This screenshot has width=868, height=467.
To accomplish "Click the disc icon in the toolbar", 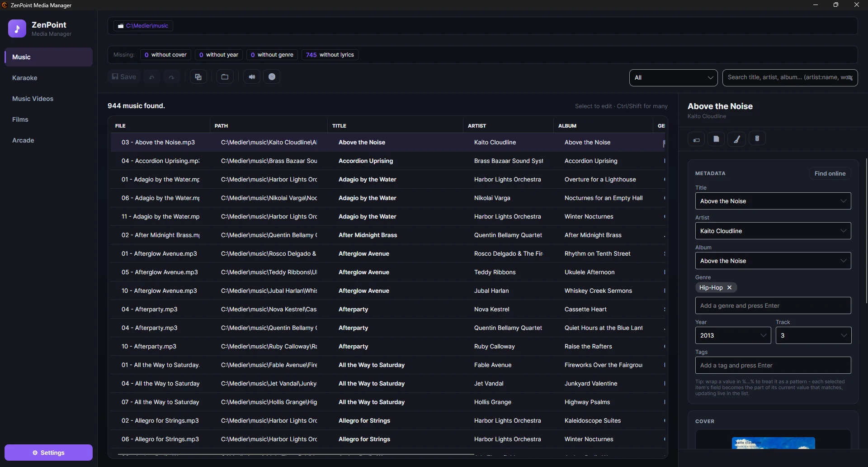I will (x=272, y=77).
